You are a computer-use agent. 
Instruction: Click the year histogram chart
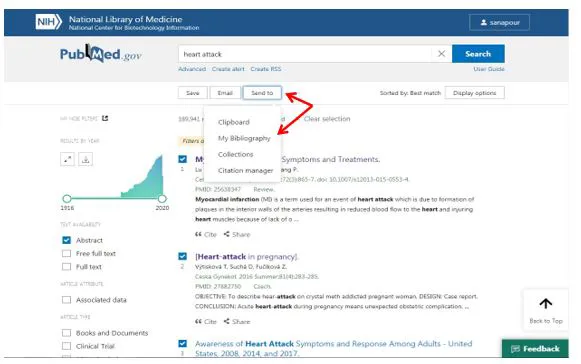pyautogui.click(x=142, y=177)
